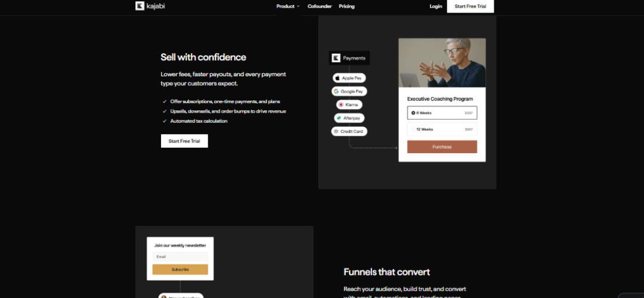
Task: Click checkmark beside Upsells, downsells line
Action: 165,111
